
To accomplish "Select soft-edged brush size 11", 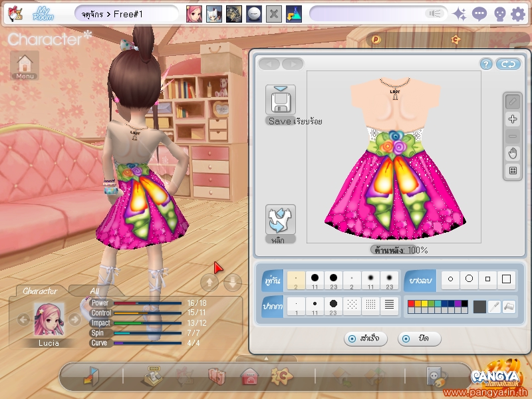I will coord(370,280).
